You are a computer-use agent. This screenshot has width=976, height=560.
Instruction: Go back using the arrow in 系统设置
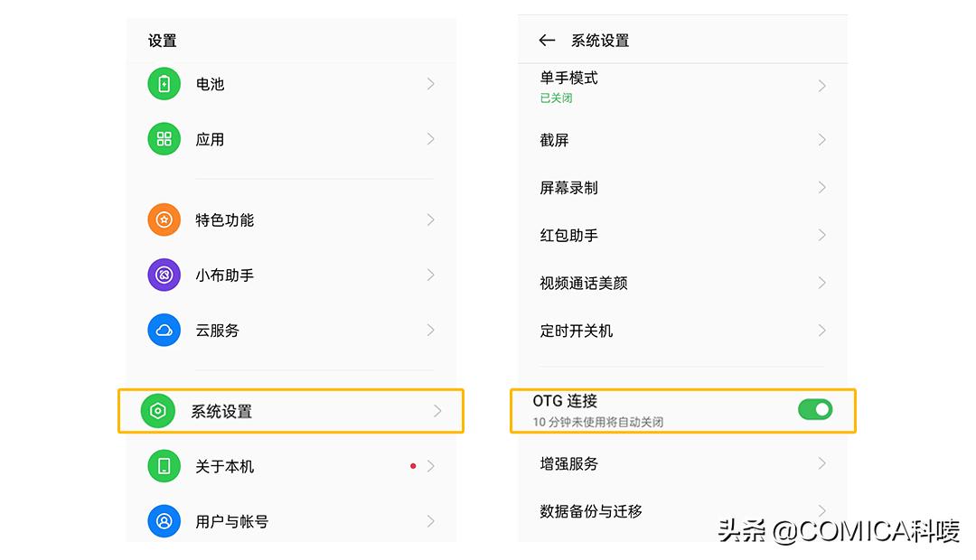tap(547, 40)
